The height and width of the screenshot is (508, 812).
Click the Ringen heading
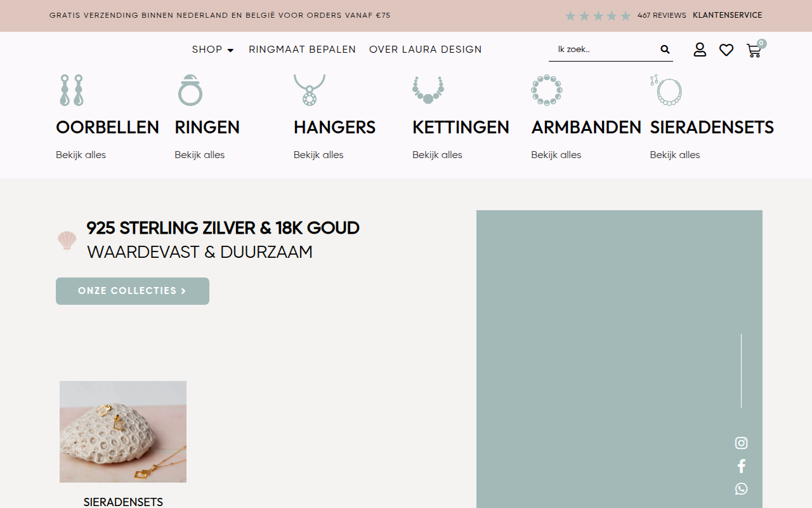[207, 128]
